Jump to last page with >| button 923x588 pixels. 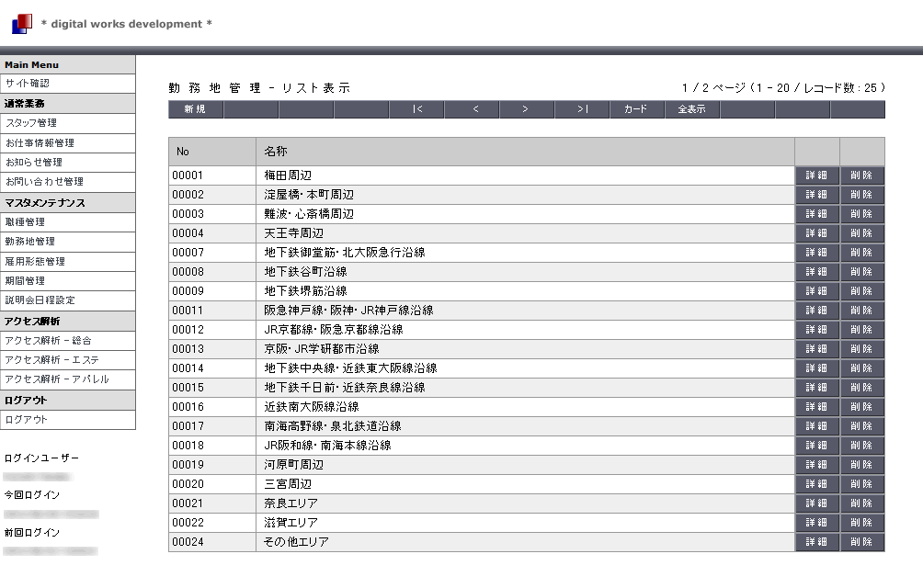point(582,109)
